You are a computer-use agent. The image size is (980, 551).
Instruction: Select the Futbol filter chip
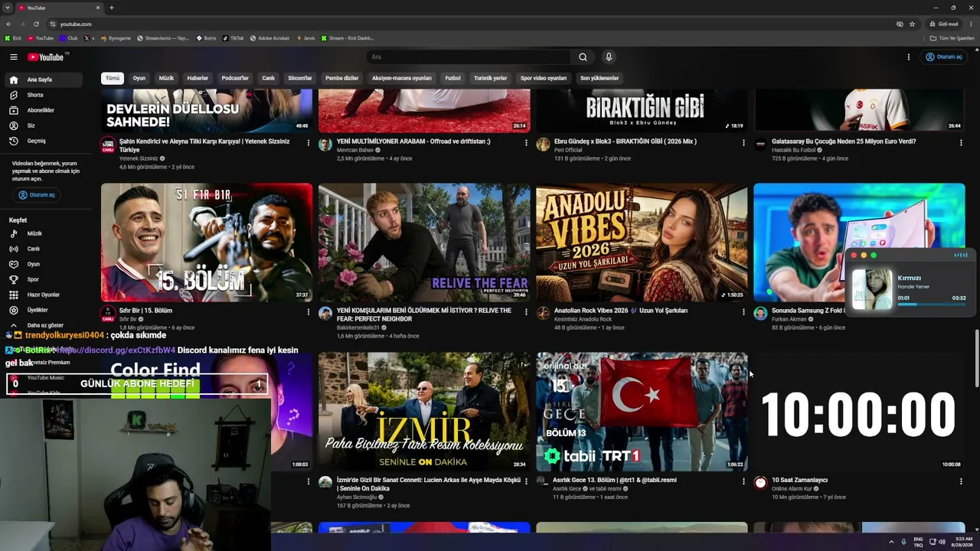[452, 78]
